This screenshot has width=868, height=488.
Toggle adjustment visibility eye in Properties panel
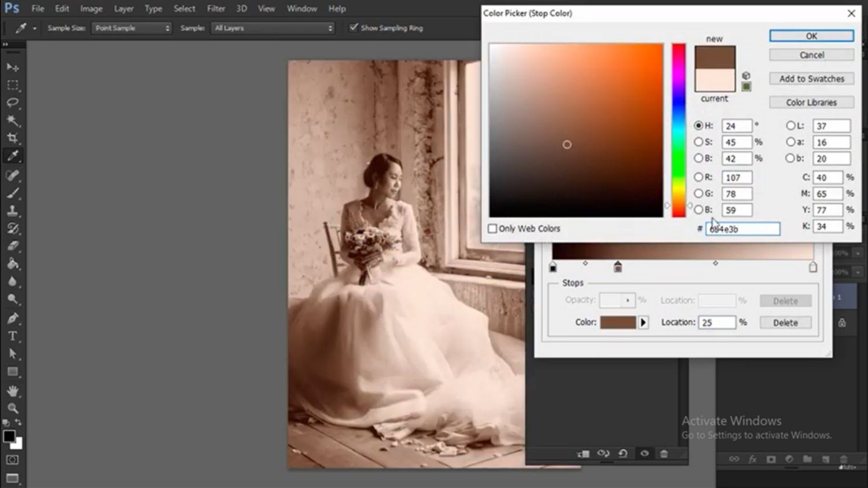(644, 454)
